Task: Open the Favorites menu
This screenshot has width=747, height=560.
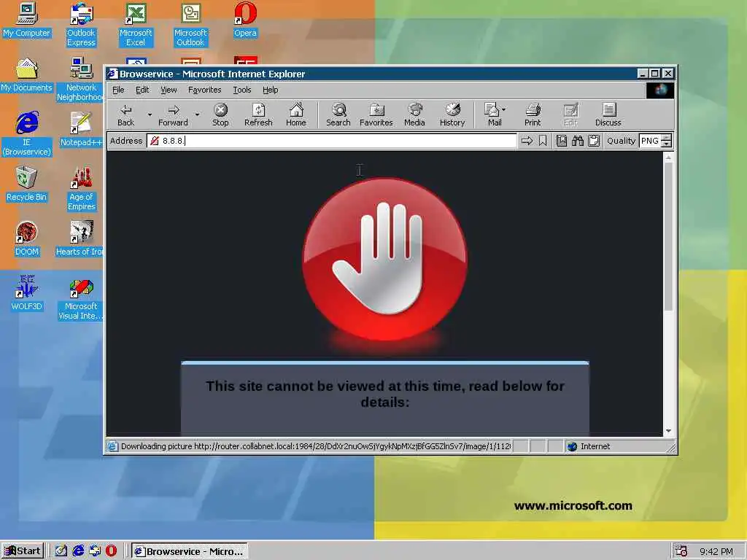Action: [x=204, y=90]
